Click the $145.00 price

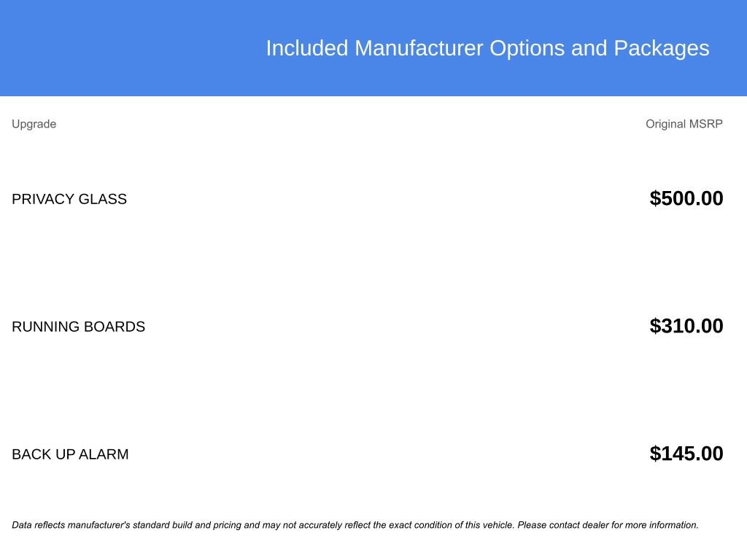686,454
